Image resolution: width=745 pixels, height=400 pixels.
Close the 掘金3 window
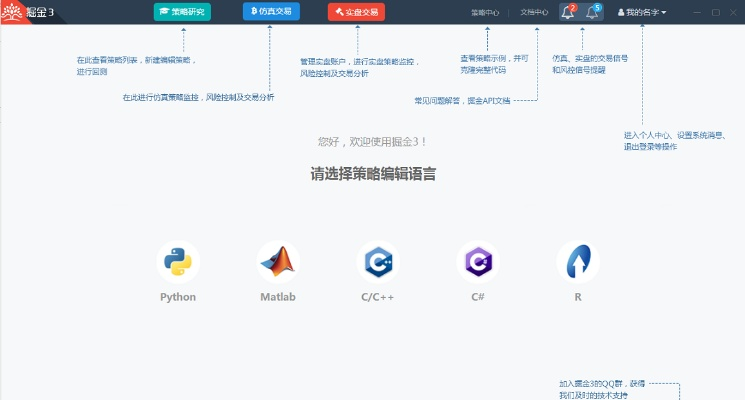click(734, 12)
